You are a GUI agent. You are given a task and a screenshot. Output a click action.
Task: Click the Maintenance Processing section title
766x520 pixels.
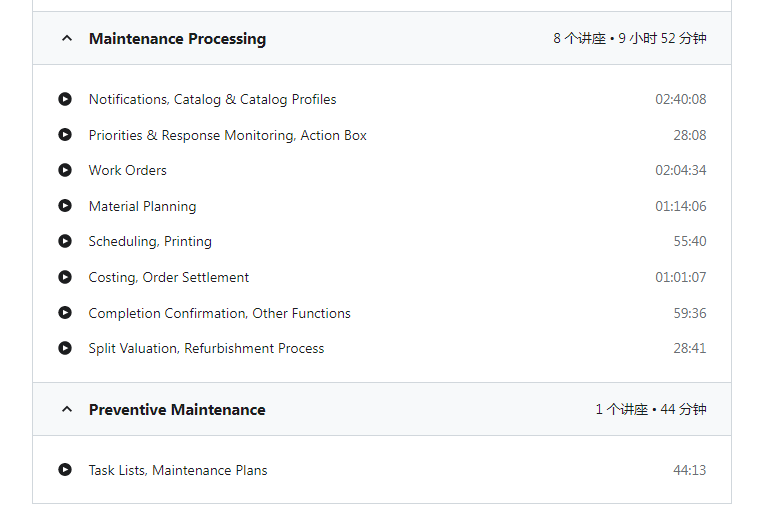tap(177, 39)
